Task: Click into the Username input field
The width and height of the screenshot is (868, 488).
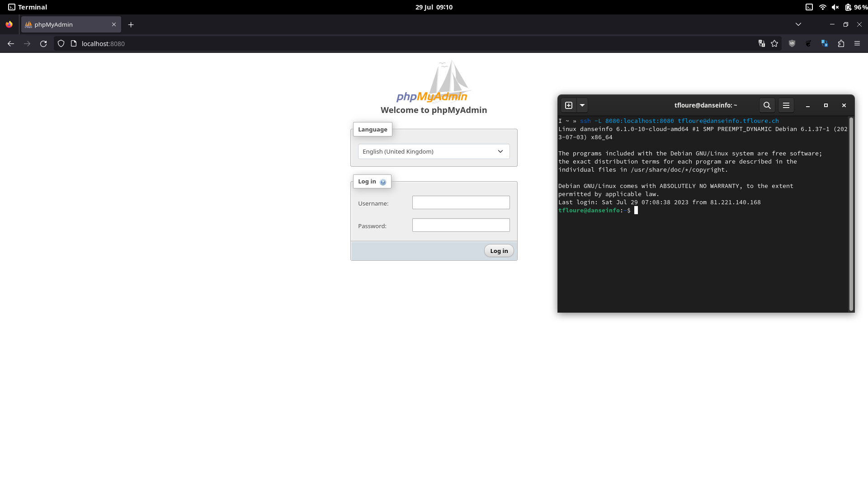Action: point(461,202)
